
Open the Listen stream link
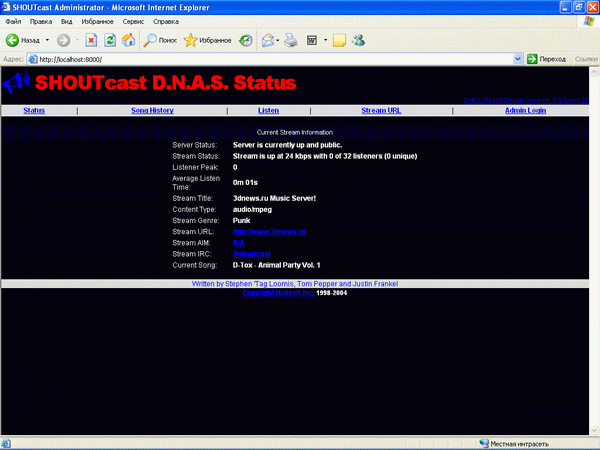pos(268,110)
